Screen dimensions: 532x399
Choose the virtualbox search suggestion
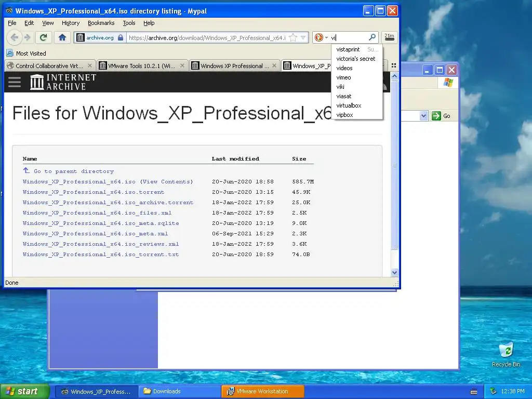(x=357, y=105)
